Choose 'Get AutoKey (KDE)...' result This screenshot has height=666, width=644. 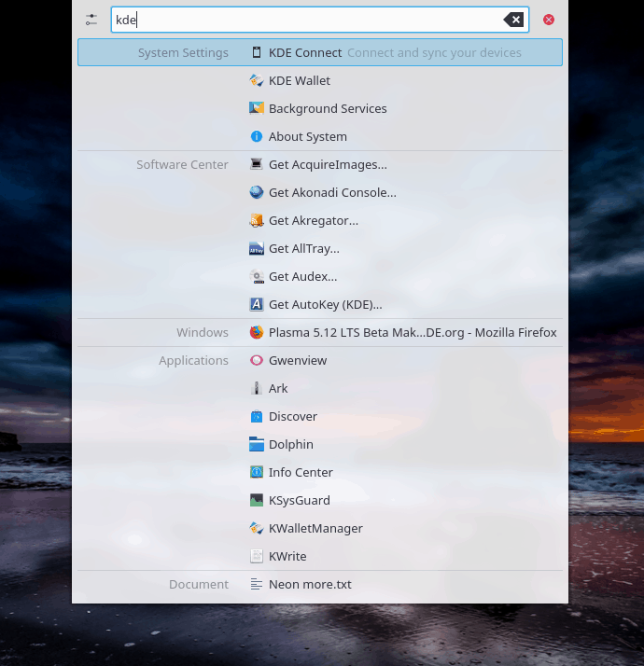pos(325,304)
